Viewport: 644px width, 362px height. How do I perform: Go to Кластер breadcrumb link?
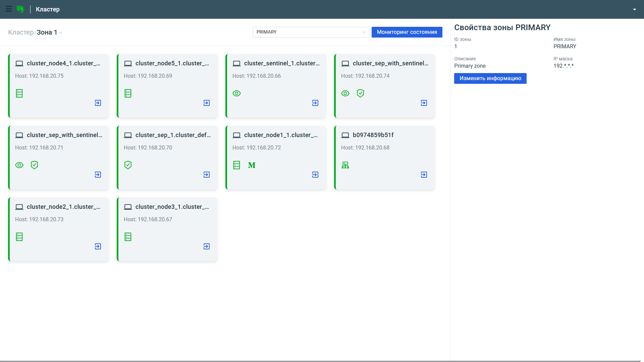click(x=21, y=33)
